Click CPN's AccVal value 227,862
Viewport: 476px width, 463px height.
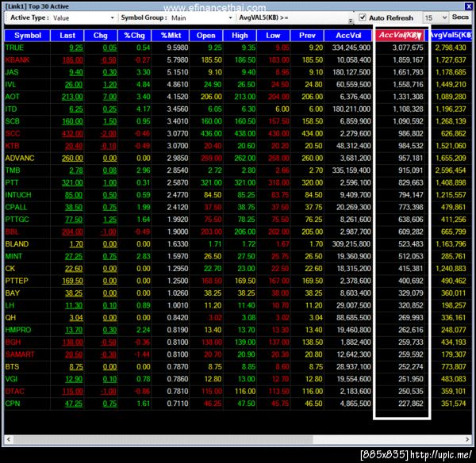pyautogui.click(x=411, y=404)
